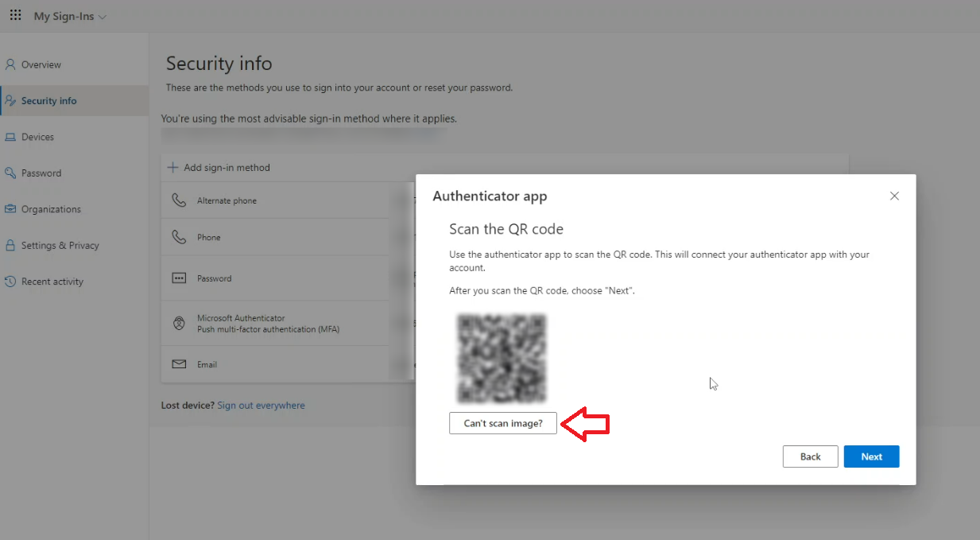Screen dimensions: 980x540
Task: Click the plus icon for adding sign-in method
Action: click(172, 168)
